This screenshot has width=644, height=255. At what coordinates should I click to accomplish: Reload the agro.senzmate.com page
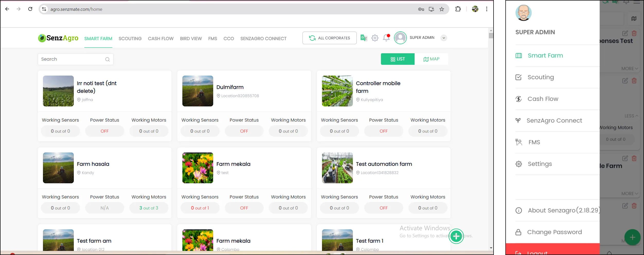point(30,9)
